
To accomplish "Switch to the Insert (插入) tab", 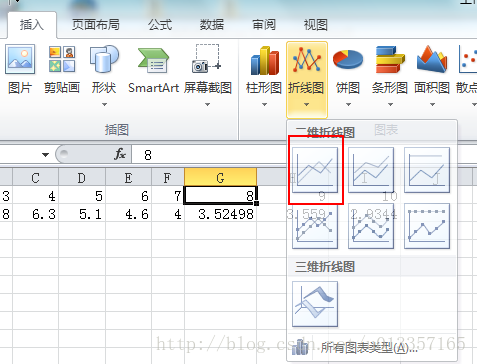I will click(x=32, y=25).
